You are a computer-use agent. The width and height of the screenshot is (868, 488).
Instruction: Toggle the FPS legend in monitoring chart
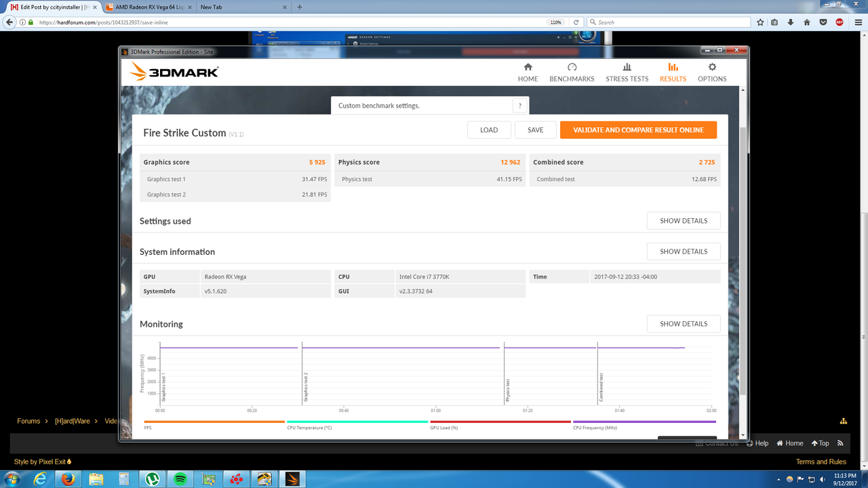pos(148,428)
